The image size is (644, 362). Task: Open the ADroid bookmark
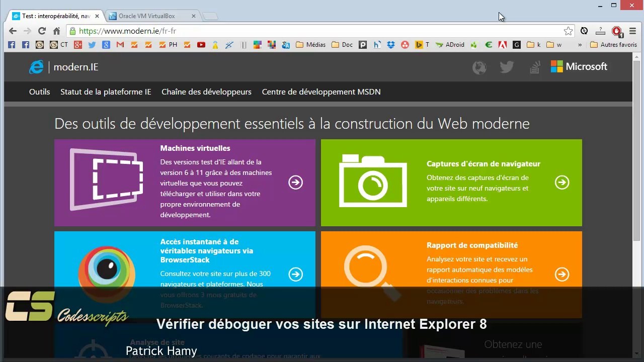(450, 45)
